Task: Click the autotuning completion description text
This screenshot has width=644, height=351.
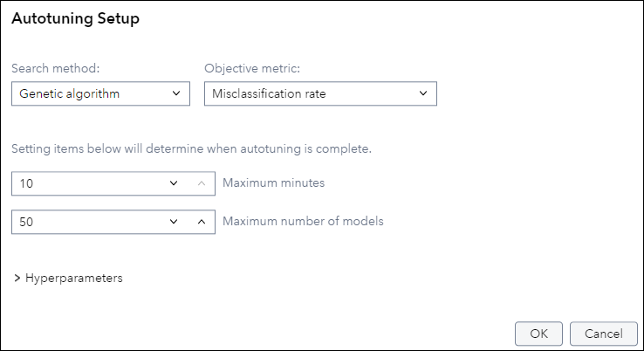Action: [x=192, y=148]
